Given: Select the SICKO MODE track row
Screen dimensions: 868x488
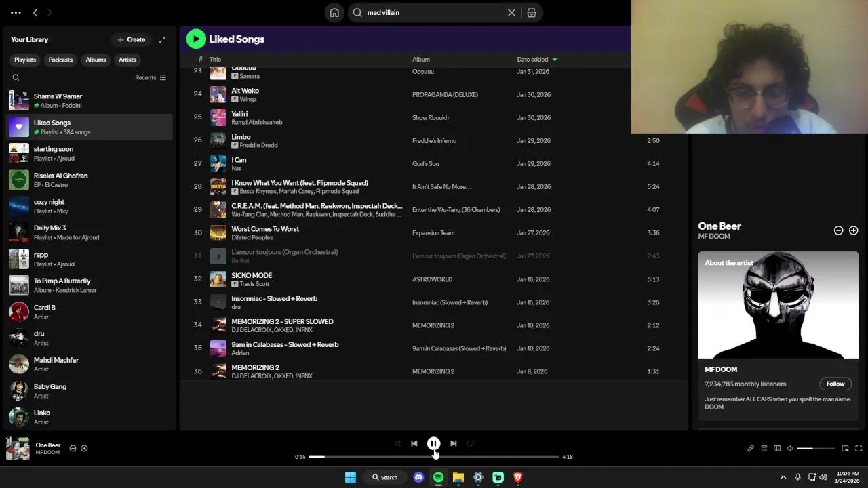Looking at the screenshot, I should 434,279.
